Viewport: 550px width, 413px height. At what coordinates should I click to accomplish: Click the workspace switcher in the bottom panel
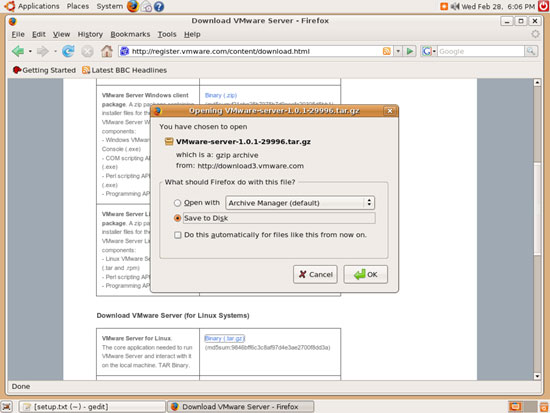[522, 407]
